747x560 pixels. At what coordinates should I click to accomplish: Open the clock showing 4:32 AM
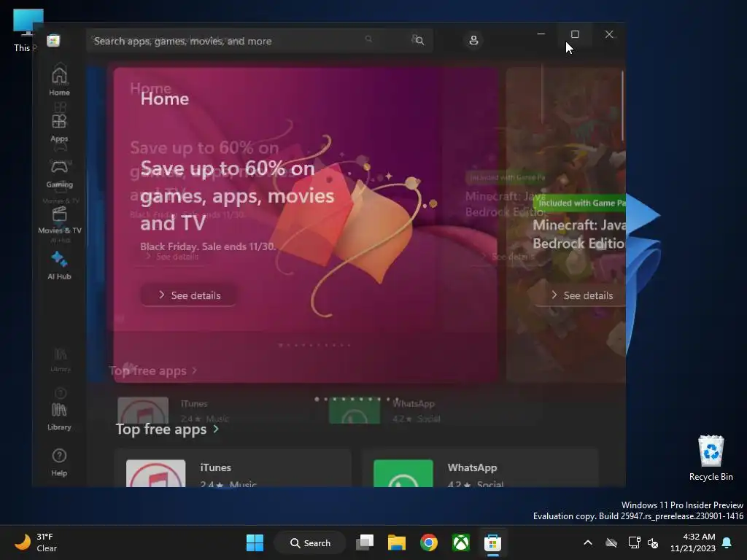point(693,542)
